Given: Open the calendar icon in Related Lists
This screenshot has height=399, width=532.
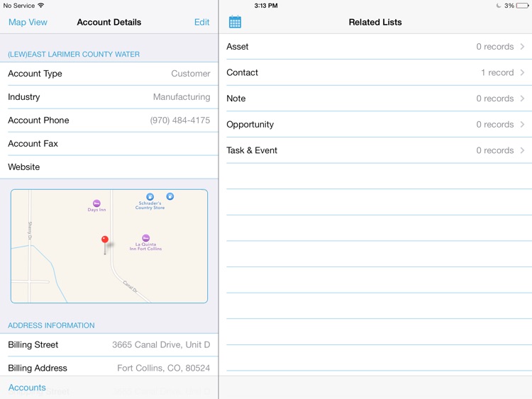Looking at the screenshot, I should [x=235, y=22].
